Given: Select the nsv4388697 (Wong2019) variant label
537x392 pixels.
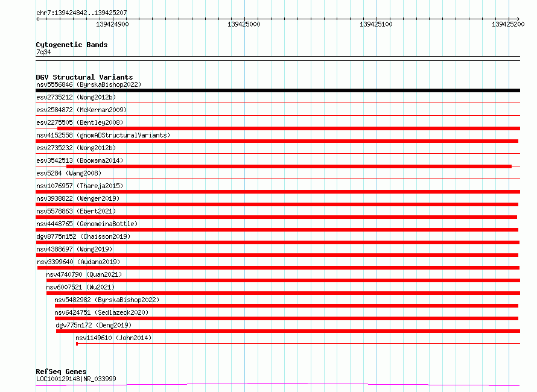Looking at the screenshot, I should (74, 249).
